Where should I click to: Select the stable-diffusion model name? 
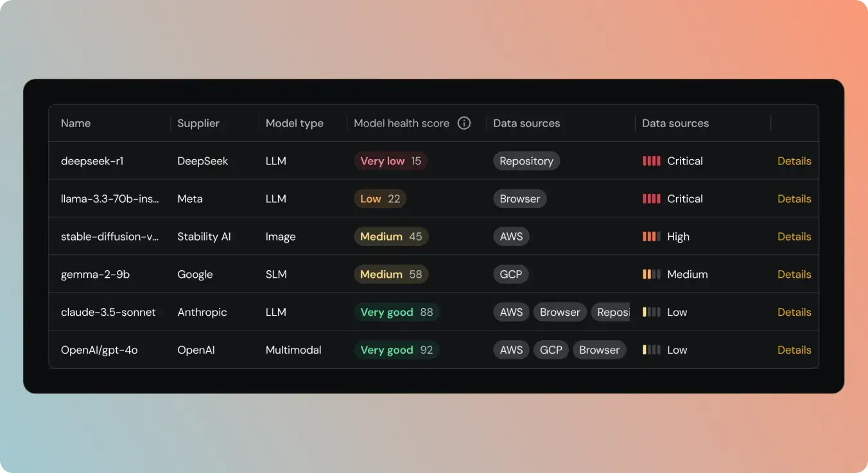tap(110, 237)
